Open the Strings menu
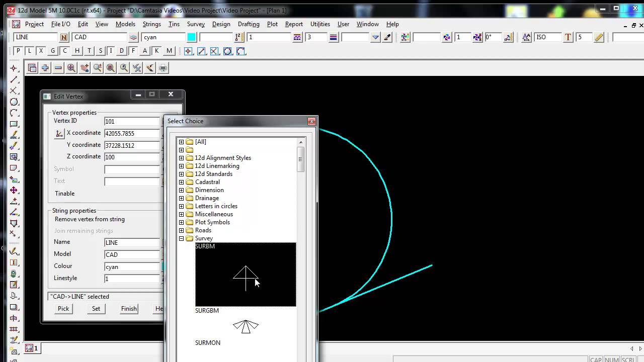The width and height of the screenshot is (644, 362). tap(151, 24)
